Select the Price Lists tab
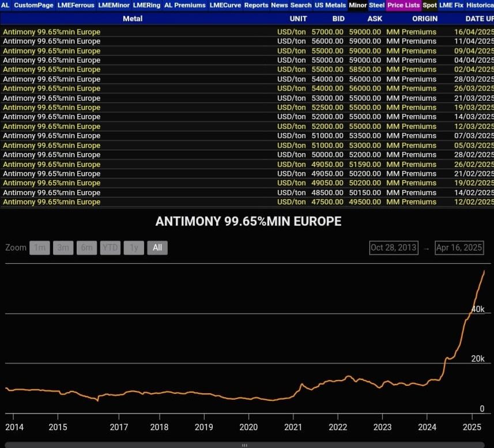This screenshot has height=448, width=494. [x=404, y=5]
